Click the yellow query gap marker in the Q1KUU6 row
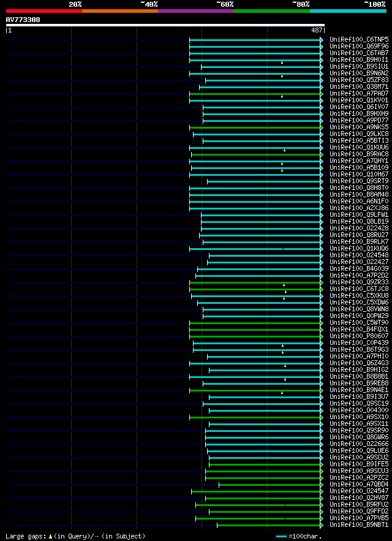392x541 pixels. (x=284, y=150)
